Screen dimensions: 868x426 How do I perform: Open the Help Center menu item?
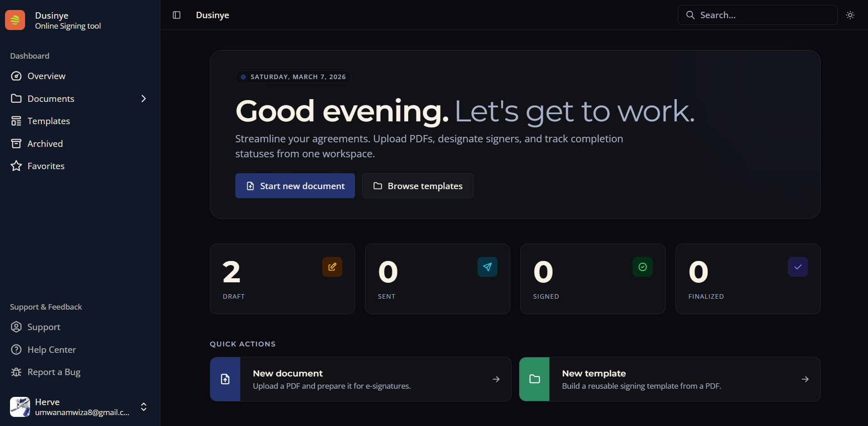click(51, 349)
